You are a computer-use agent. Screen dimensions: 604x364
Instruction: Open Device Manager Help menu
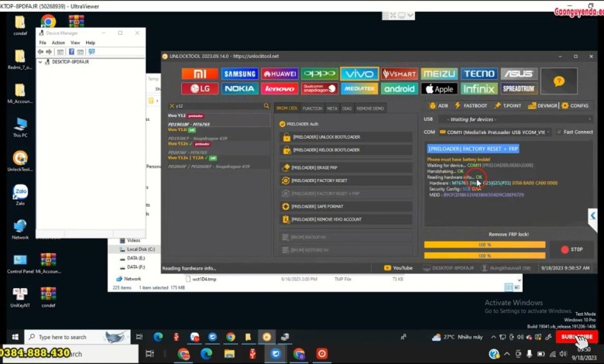[90, 43]
